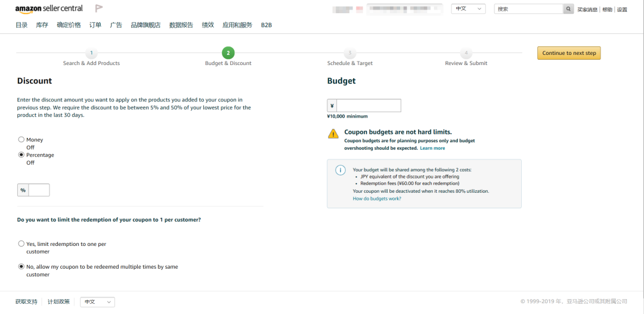Select the Money discount option
Viewport: 644px width, 314px height.
pyautogui.click(x=21, y=140)
